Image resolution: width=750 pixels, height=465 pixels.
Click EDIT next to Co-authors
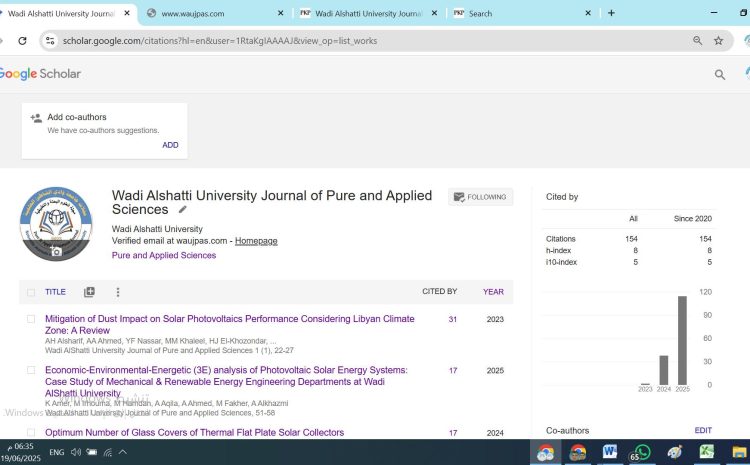(703, 431)
